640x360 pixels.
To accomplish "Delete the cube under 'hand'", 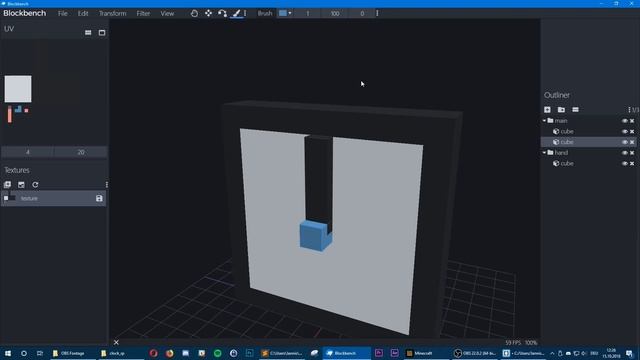I will [632, 163].
